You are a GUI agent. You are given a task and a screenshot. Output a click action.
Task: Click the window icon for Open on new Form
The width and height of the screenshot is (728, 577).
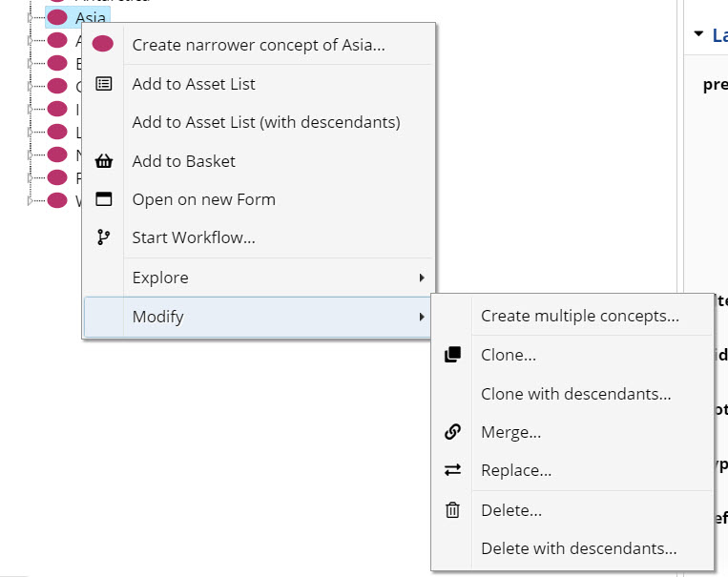pyautogui.click(x=104, y=199)
